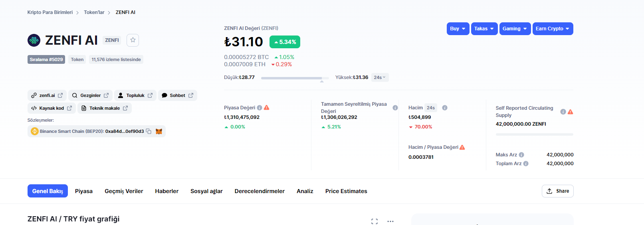
Task: Go to Kripto Para Birimleri breadcrumb
Action: click(50, 12)
